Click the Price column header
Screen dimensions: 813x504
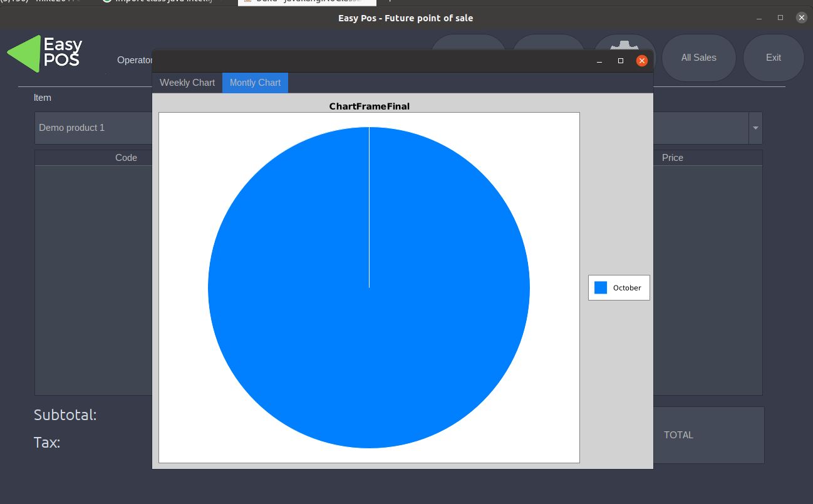[x=673, y=158]
